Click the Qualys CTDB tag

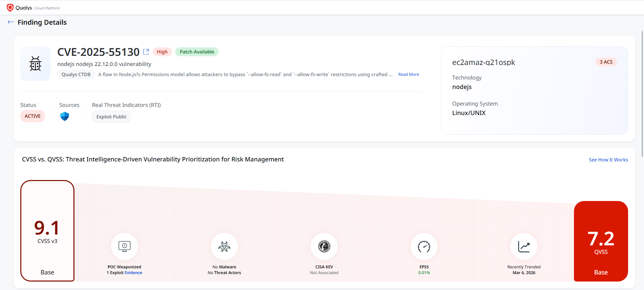coord(76,74)
